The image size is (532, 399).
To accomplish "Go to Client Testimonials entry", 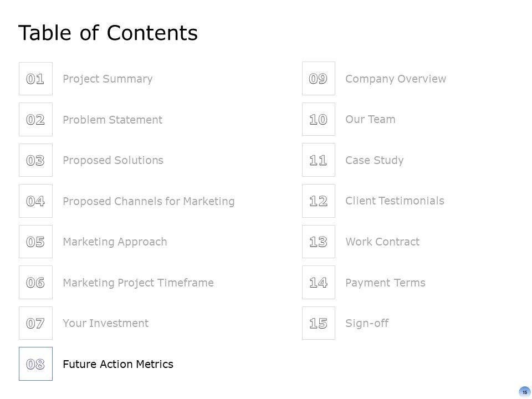I will 395,201.
